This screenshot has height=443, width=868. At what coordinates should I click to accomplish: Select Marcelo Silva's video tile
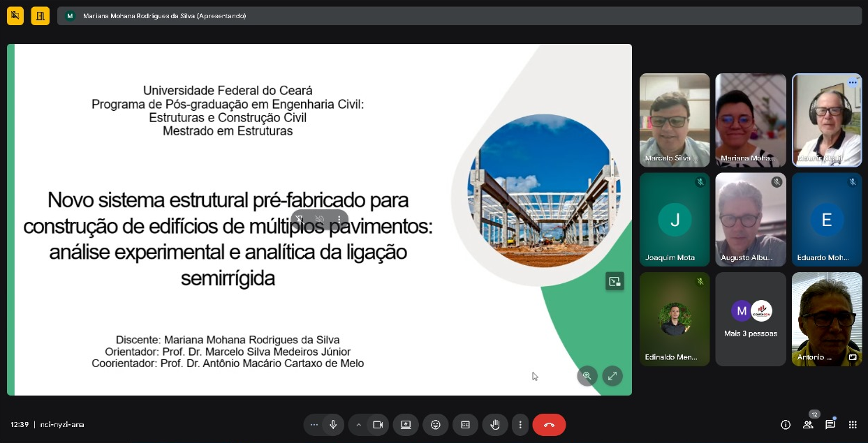675,120
